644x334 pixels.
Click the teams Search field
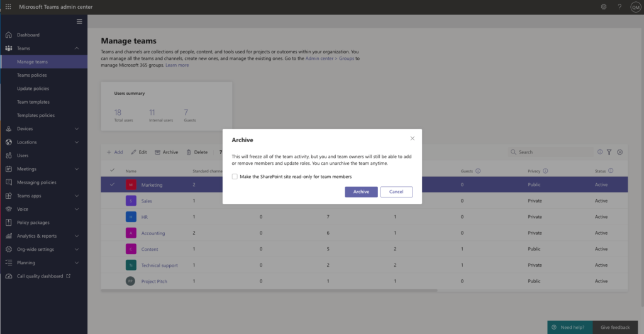click(x=551, y=152)
